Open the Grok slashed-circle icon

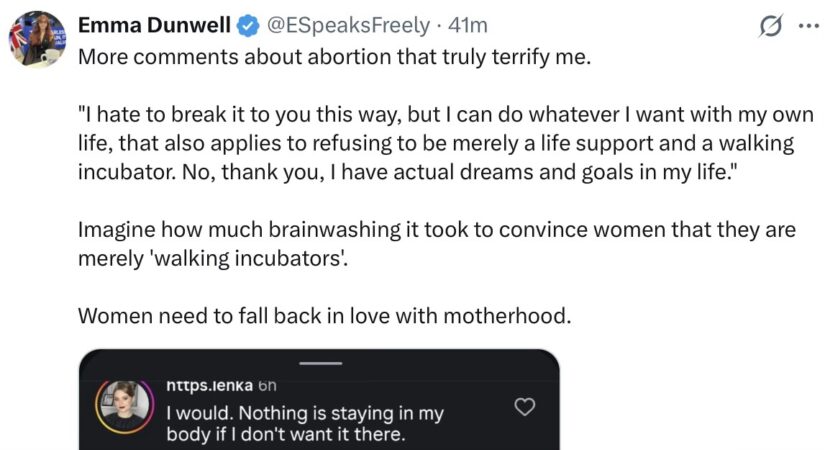pyautogui.click(x=771, y=25)
